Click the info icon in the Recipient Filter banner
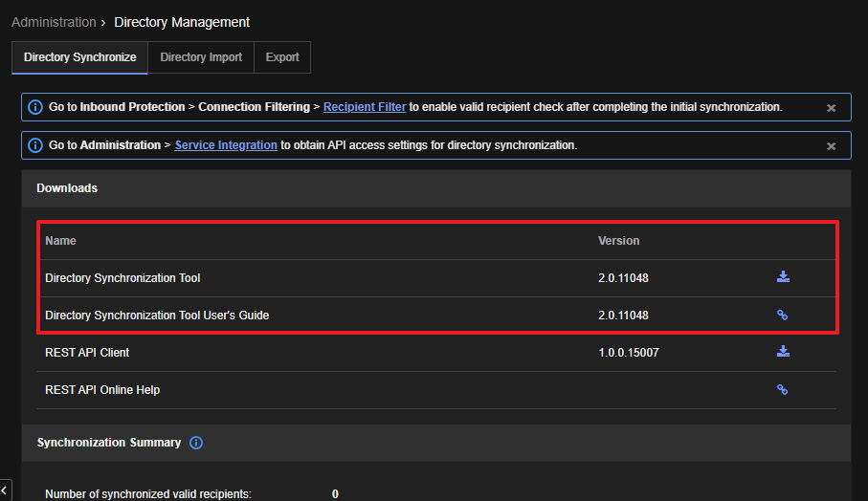Viewport: 868px width, 501px height. (35, 107)
